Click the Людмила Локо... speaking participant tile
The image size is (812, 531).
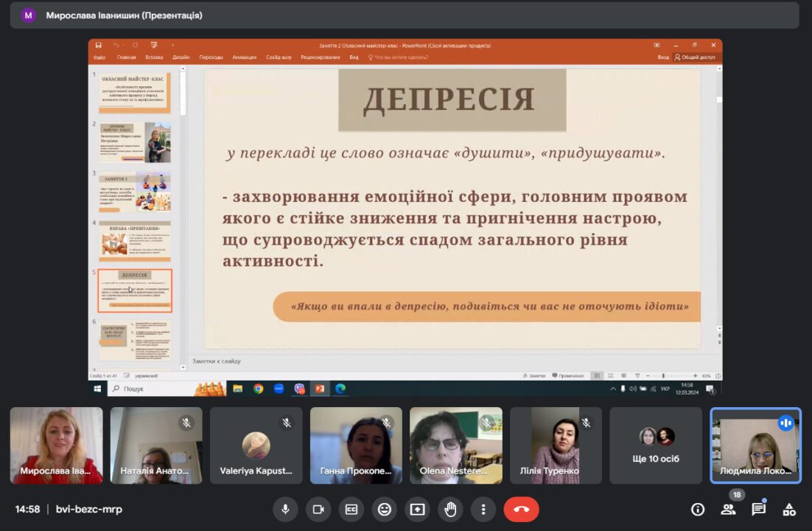pyautogui.click(x=756, y=445)
